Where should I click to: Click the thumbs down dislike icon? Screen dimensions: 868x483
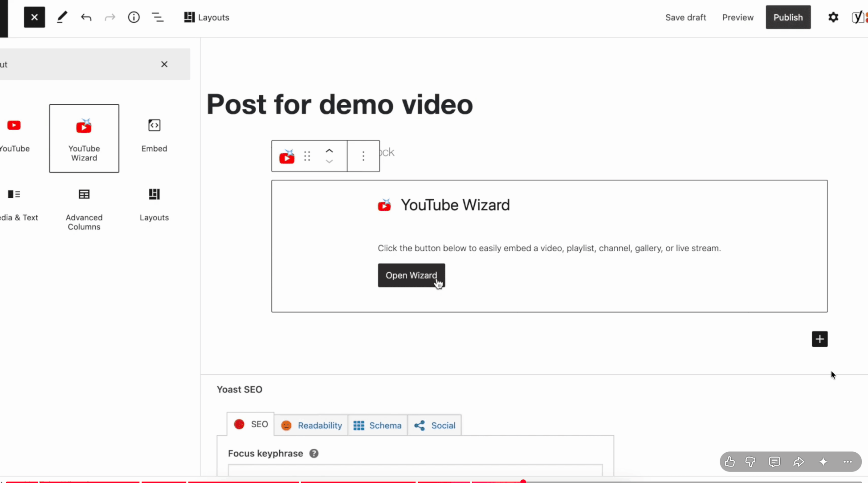click(x=750, y=462)
